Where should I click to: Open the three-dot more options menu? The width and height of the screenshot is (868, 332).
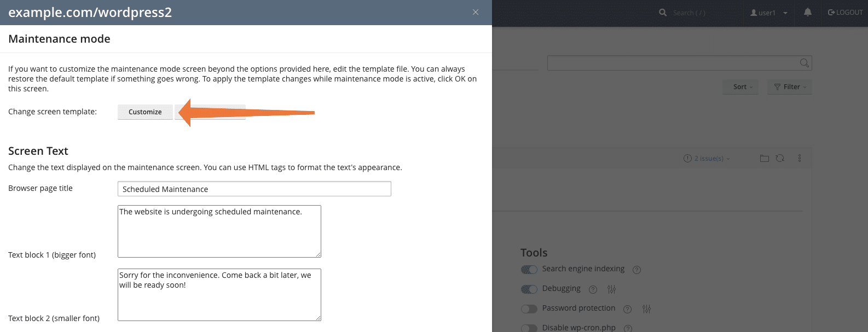click(x=800, y=159)
